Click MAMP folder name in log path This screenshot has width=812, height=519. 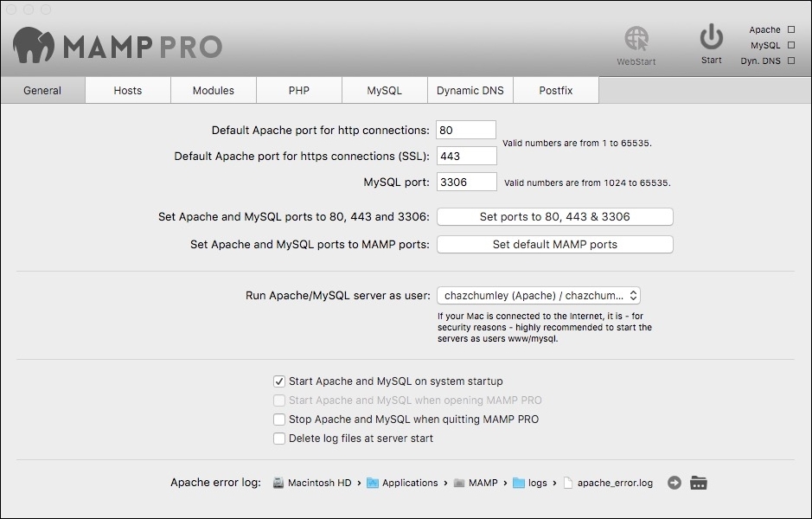tap(483, 483)
